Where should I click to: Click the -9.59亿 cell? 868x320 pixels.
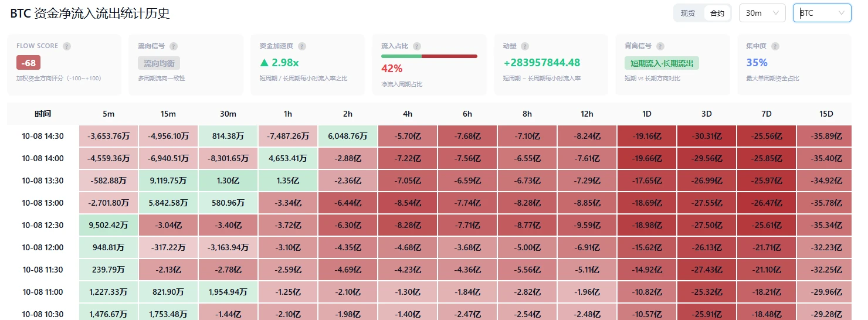point(587,225)
